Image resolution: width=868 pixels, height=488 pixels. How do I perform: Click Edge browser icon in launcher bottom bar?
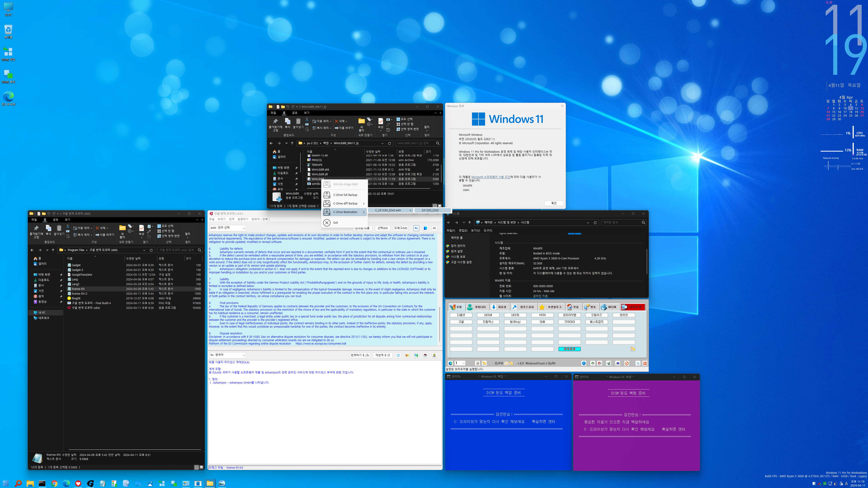tap(451, 363)
